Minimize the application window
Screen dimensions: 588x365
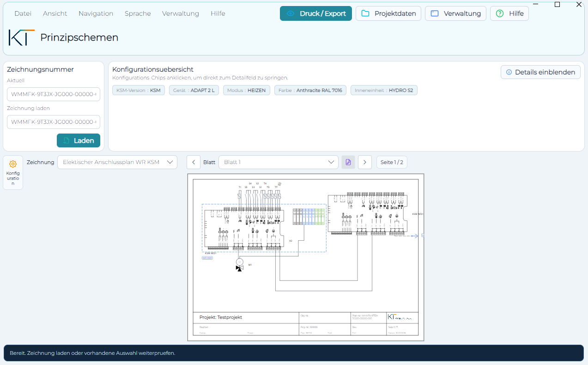pos(536,4)
